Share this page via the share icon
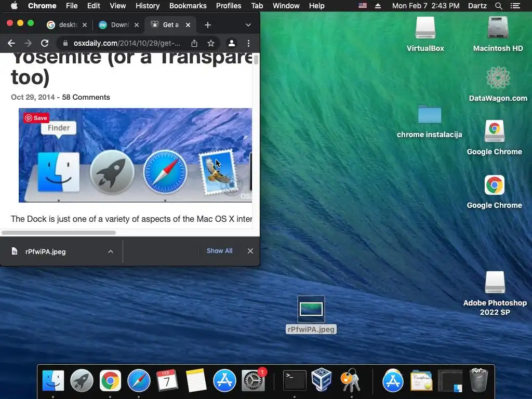Viewport: 532px width, 399px height. pos(194,43)
